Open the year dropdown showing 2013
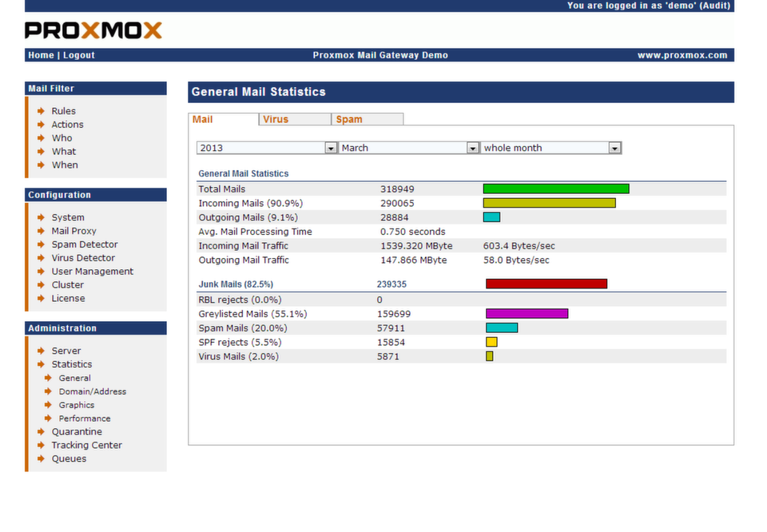This screenshot has height=532, width=767. 267,148
